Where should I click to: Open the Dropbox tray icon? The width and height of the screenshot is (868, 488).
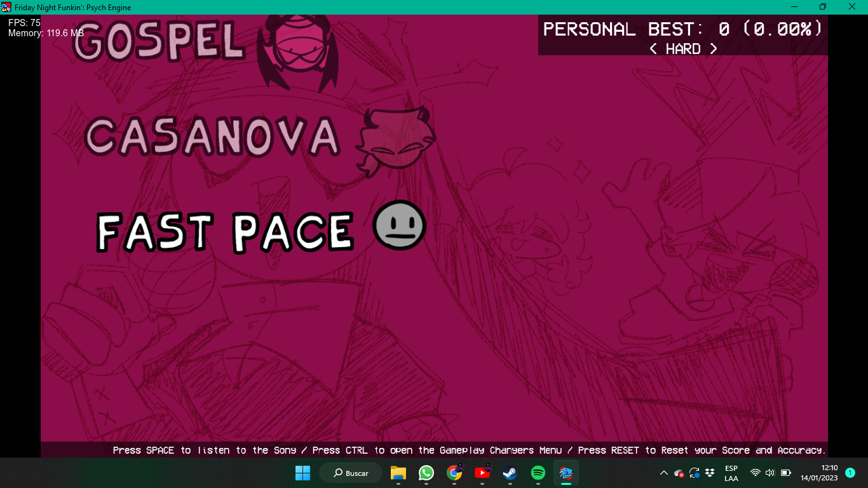click(x=710, y=473)
